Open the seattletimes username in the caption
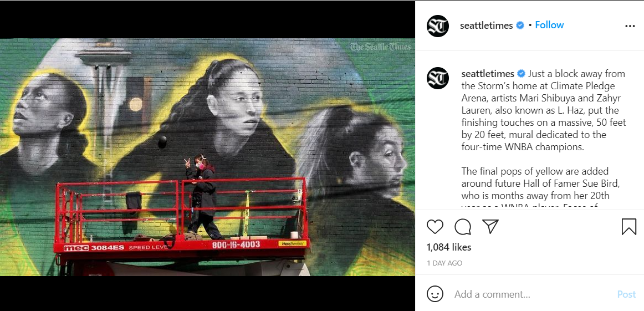Screen dimensions: 644x311 pyautogui.click(x=488, y=74)
